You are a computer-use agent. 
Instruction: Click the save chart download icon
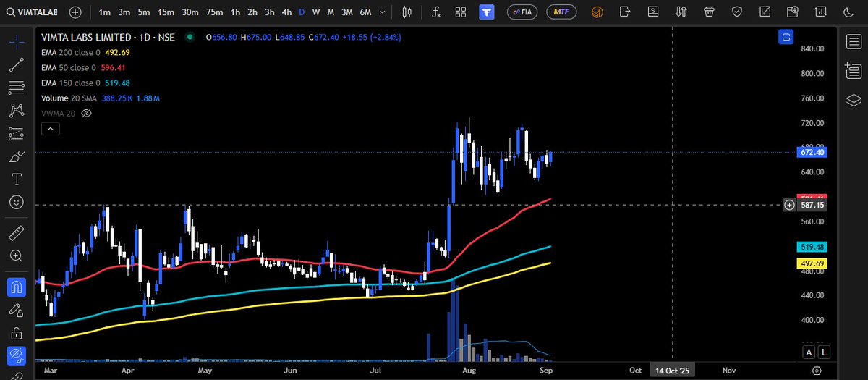pos(792,12)
